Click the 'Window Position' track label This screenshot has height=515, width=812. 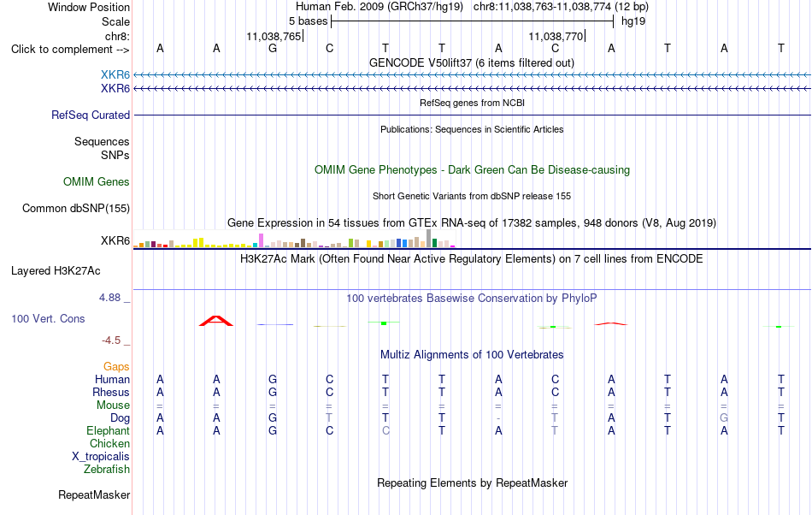pos(89,7)
